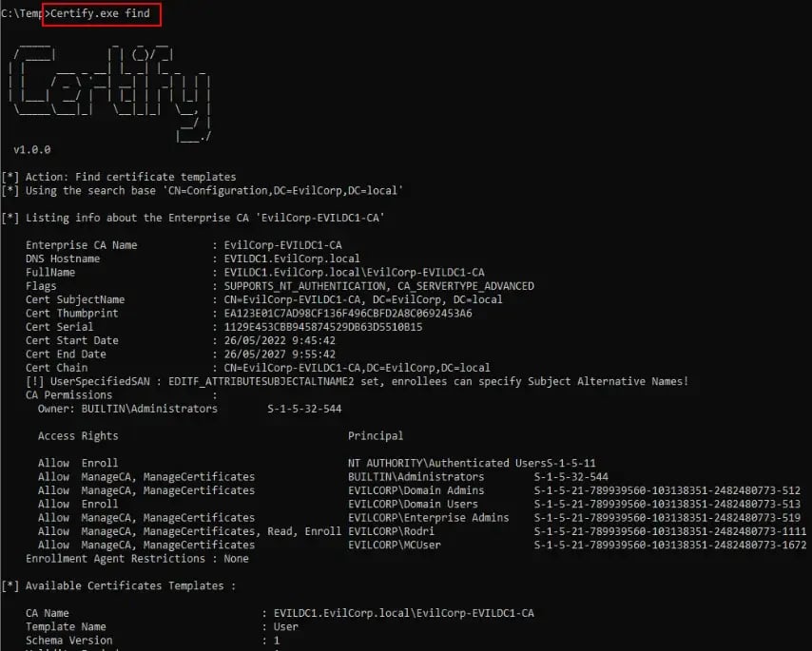The width and height of the screenshot is (812, 651).
Task: Click the 'Template Name' label
Action: [x=66, y=626]
